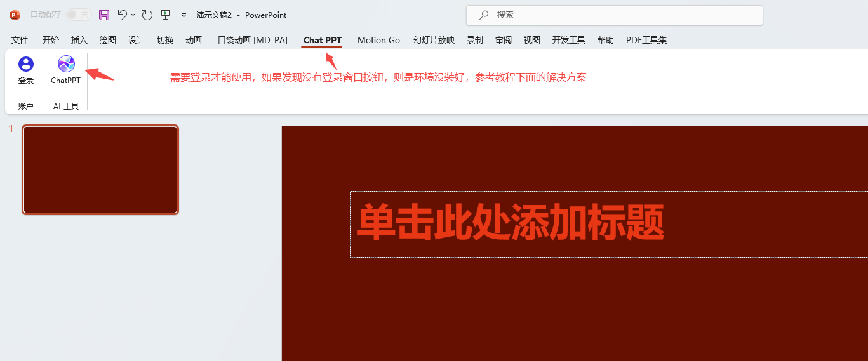Click the Undo arrow icon
The height and width of the screenshot is (361, 868).
point(123,15)
